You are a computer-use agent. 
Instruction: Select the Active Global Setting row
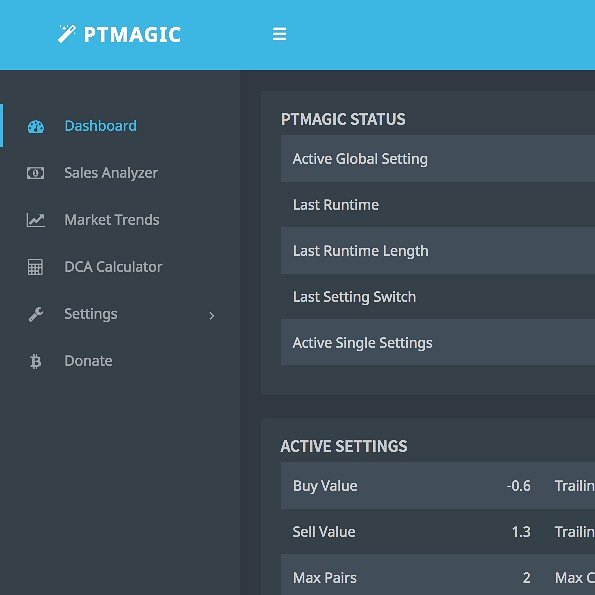(438, 159)
